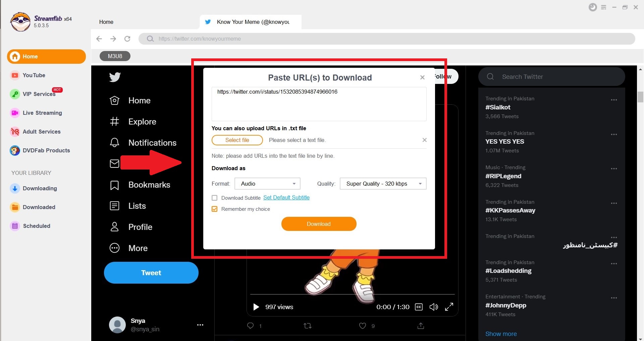
Task: Click Show more trends link
Action: coord(501,334)
